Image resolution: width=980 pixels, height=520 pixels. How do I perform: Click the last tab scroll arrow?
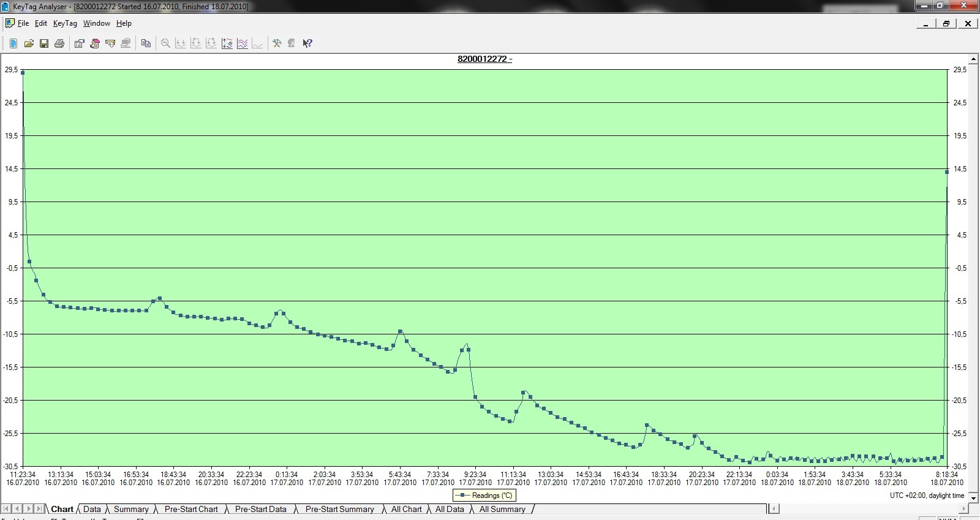(x=39, y=509)
